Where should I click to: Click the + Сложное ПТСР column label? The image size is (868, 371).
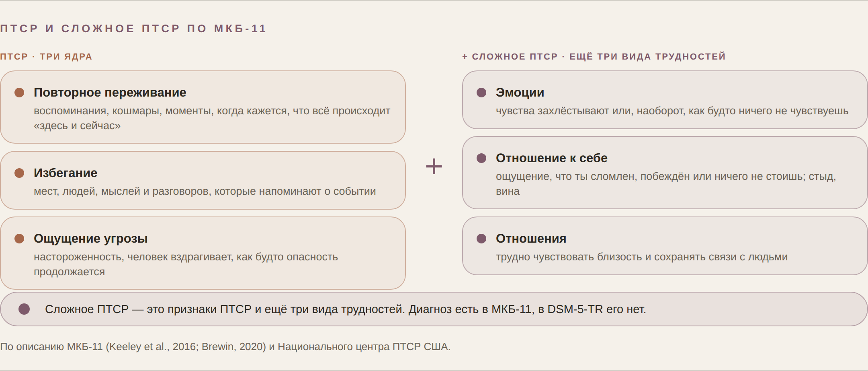coord(594,56)
